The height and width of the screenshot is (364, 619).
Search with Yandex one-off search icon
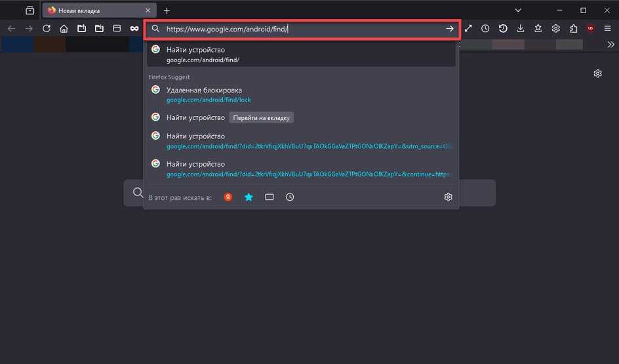(x=228, y=197)
